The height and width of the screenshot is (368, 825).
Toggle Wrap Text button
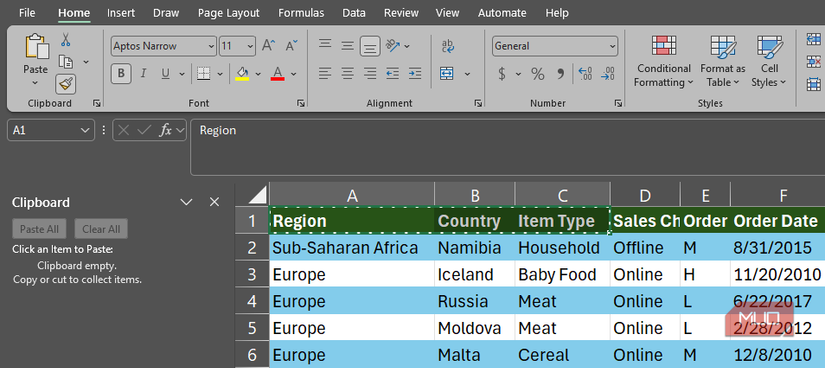click(448, 46)
